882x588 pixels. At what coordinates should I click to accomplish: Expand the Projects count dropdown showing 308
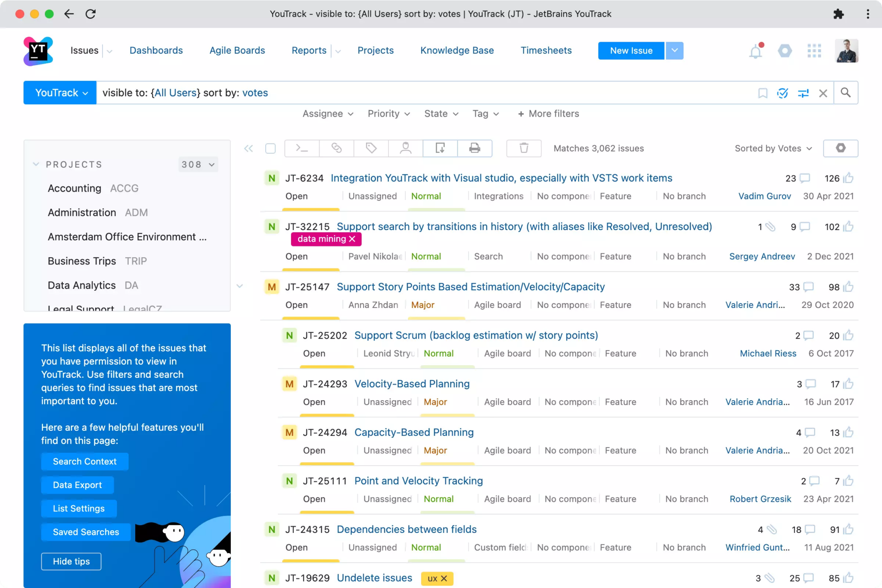(198, 164)
